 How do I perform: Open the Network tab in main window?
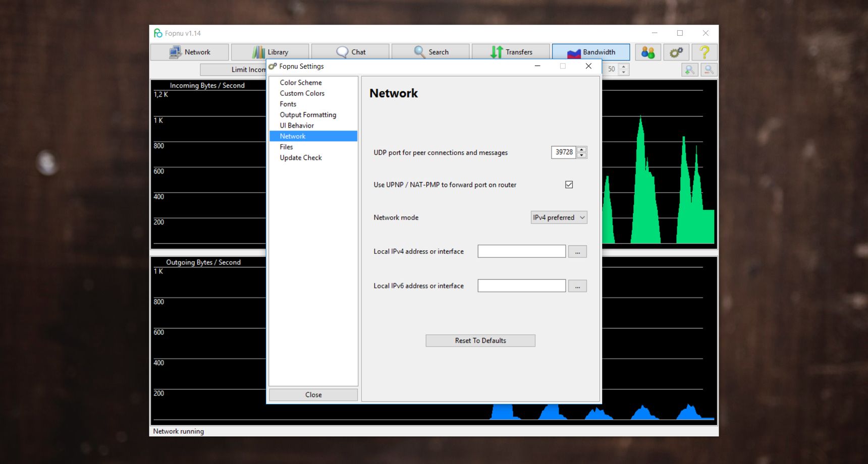coord(190,52)
